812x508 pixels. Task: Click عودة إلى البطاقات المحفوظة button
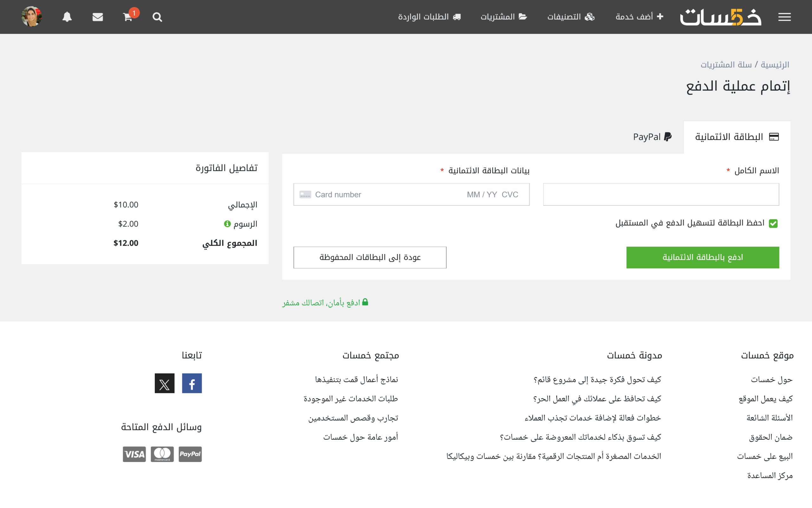pos(370,257)
